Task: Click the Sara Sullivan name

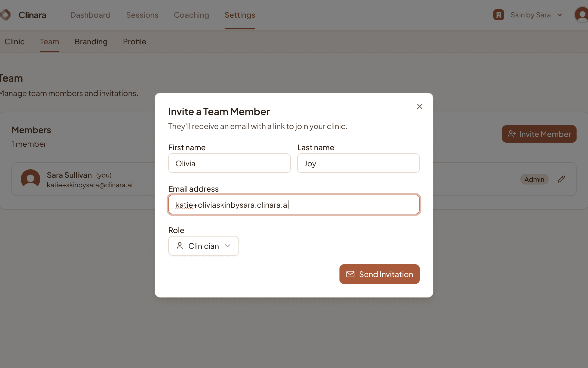Action: (69, 175)
